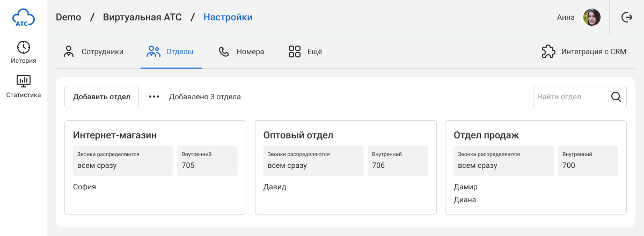The height and width of the screenshot is (236, 644).
Task: Select the Отделы tab
Action: [171, 52]
